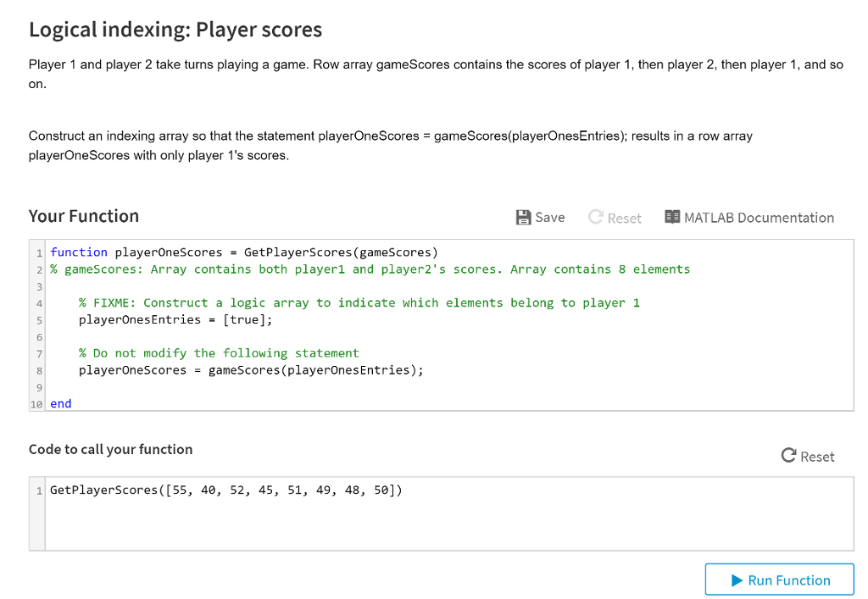The height and width of the screenshot is (599, 868).
Task: Click the Run Function button
Action: [x=779, y=580]
